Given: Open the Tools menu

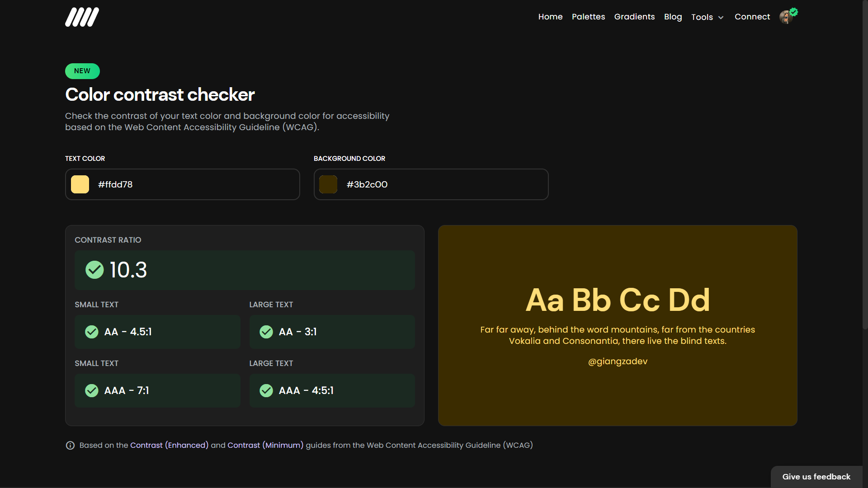Looking at the screenshot, I should click(x=708, y=17).
